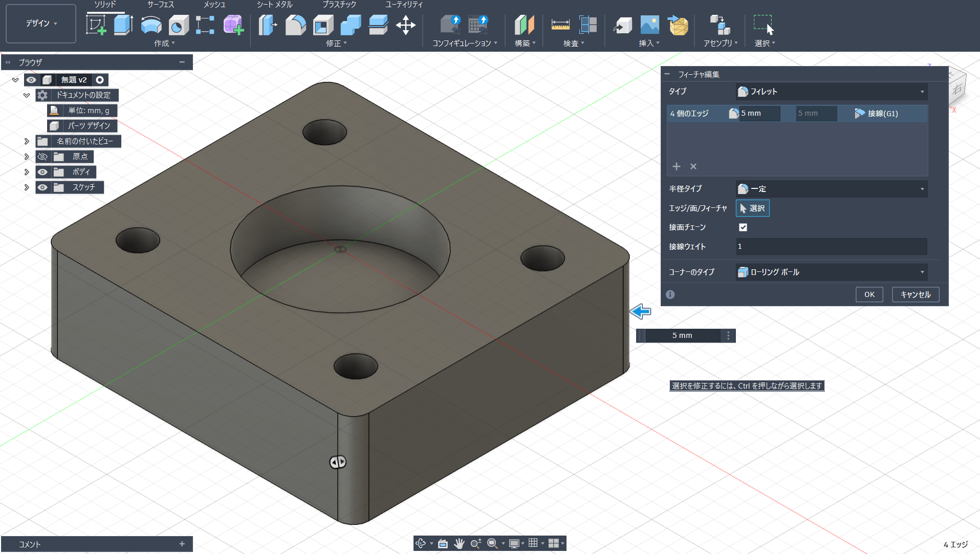The image size is (980, 554).
Task: Click the 選択 edge selection button
Action: tap(753, 208)
